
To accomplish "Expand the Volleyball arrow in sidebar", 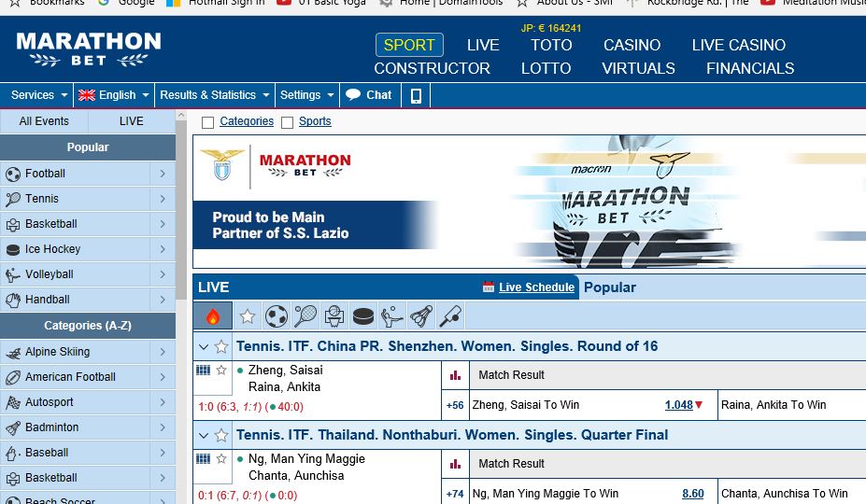I will click(163, 274).
